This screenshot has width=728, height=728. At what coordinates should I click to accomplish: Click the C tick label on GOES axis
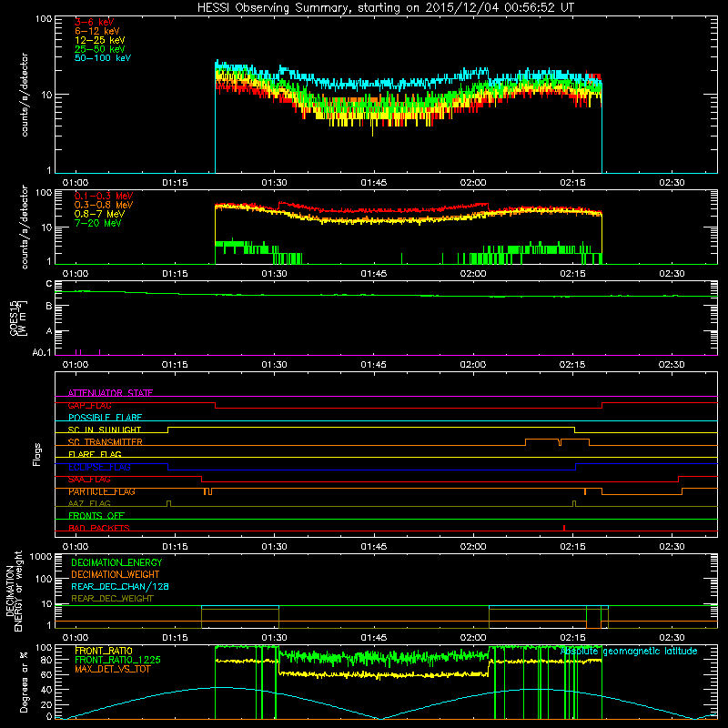(x=49, y=284)
